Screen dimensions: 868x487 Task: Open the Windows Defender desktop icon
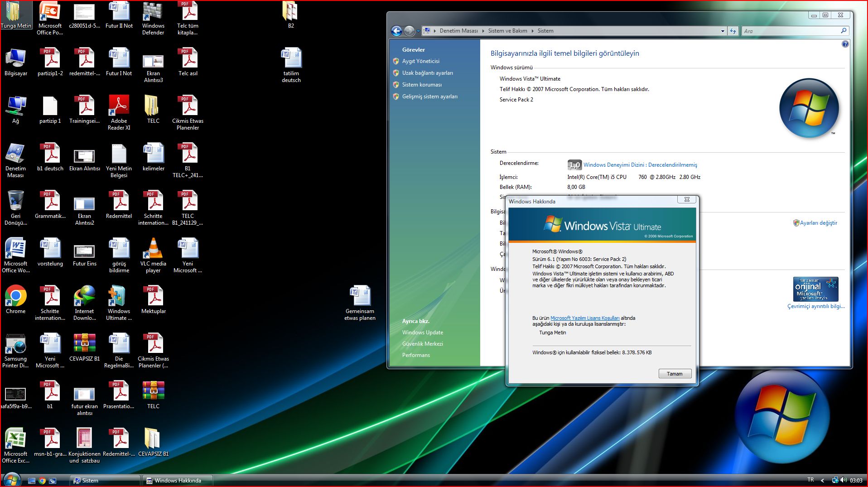153,18
